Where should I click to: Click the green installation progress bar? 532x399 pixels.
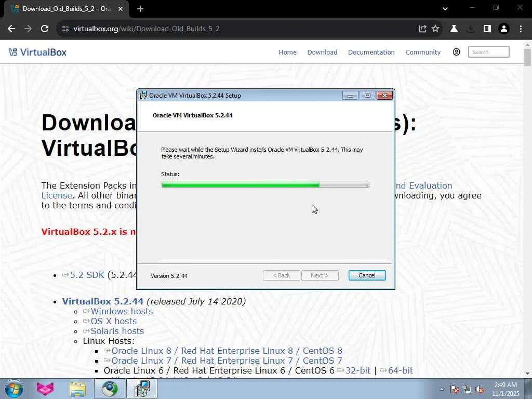265,184
